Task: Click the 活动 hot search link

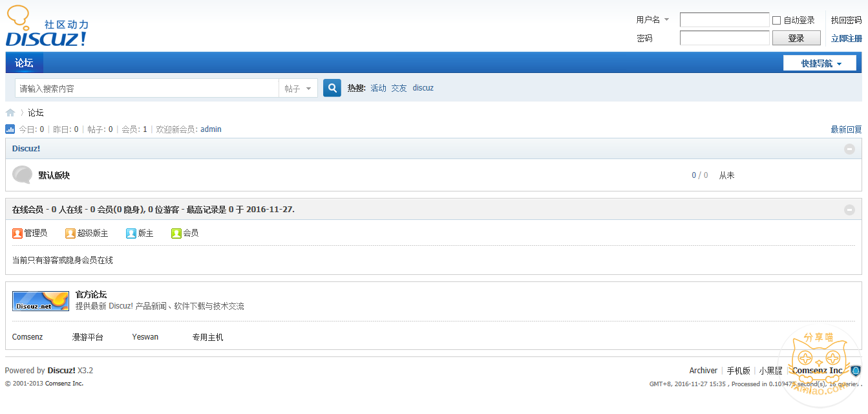Action: coord(378,88)
